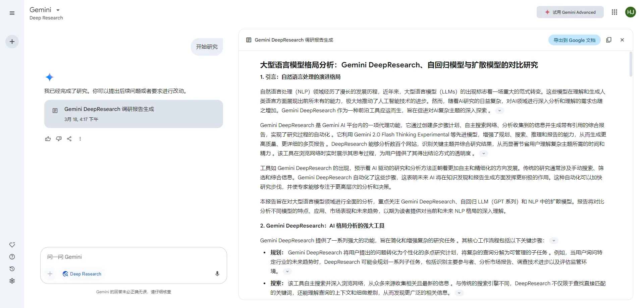Click the bold 规划 bullet label

277,253
